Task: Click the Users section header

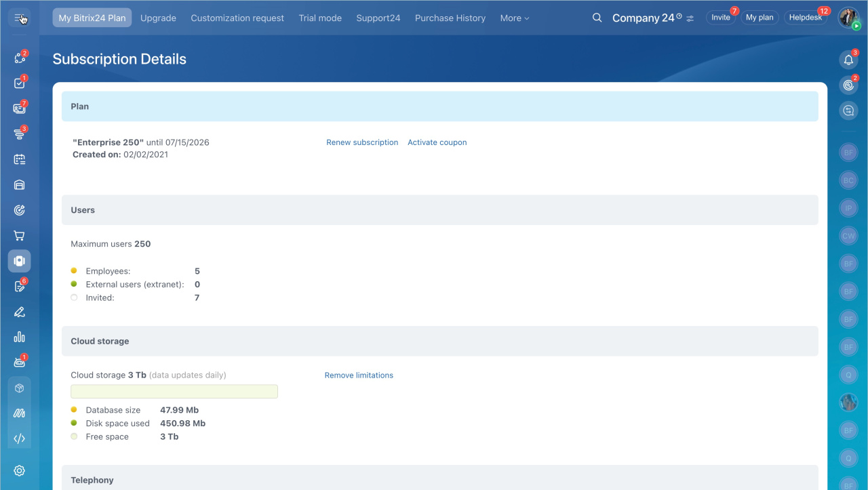Action: 439,210
